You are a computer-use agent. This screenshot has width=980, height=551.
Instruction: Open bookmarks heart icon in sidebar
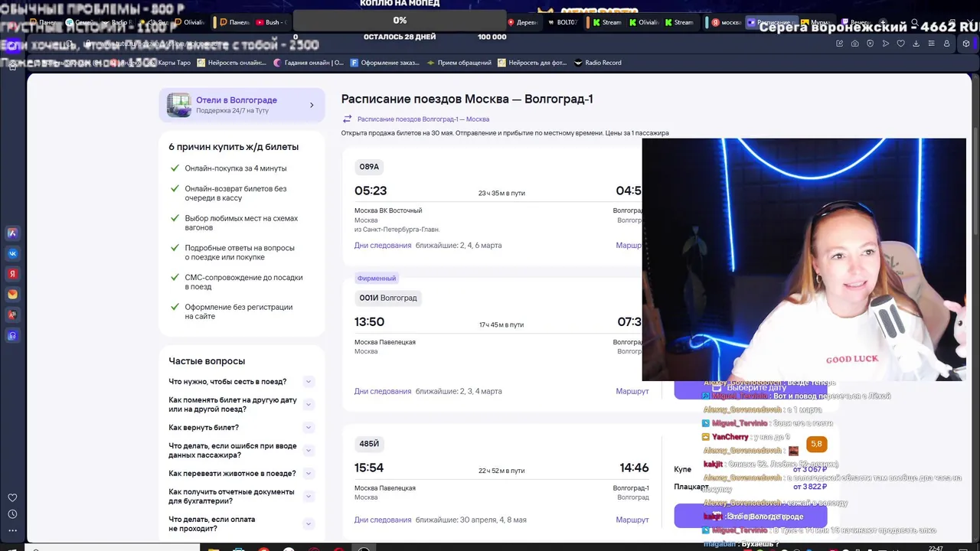(12, 498)
